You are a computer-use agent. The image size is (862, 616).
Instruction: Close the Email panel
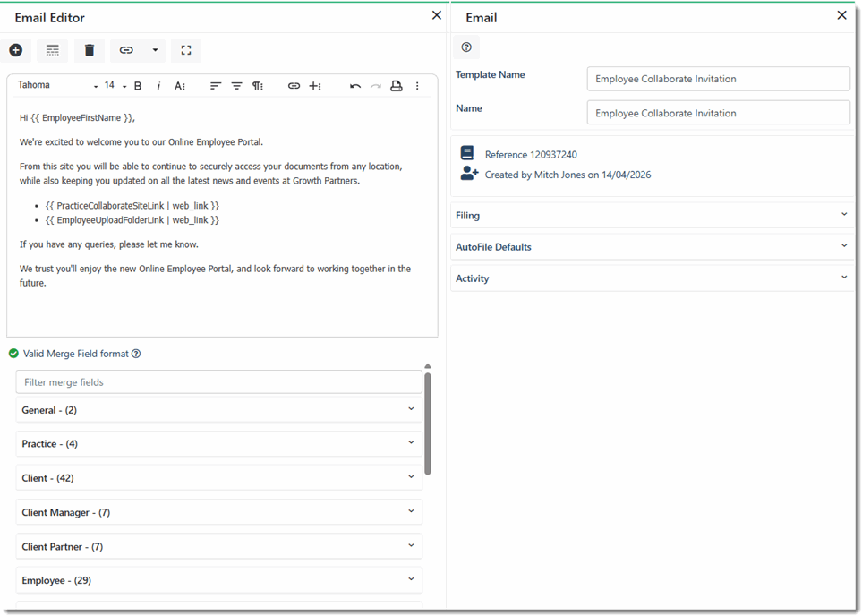pyautogui.click(x=841, y=15)
